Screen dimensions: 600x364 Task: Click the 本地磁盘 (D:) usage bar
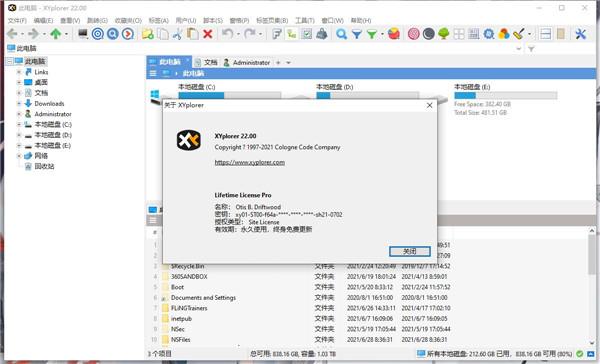tap(367, 95)
